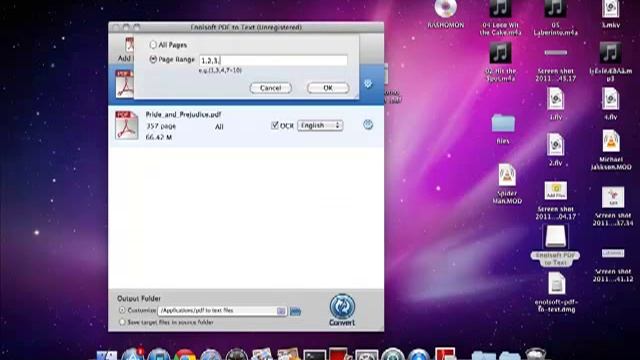This screenshot has height=360, width=640.
Task: Click the Convert button
Action: [342, 310]
